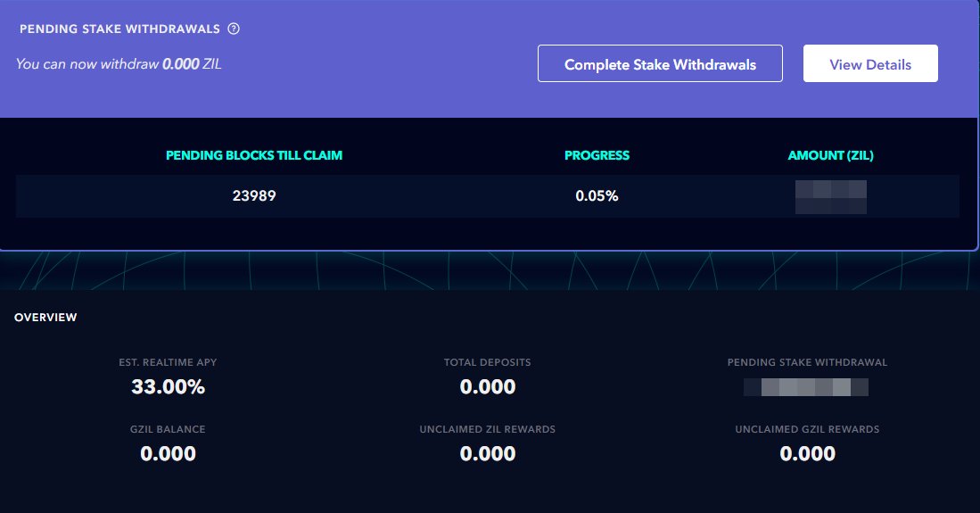980x513 pixels.
Task: Click 'You can now withdraw 0.000 ZIL' text
Action: point(119,64)
